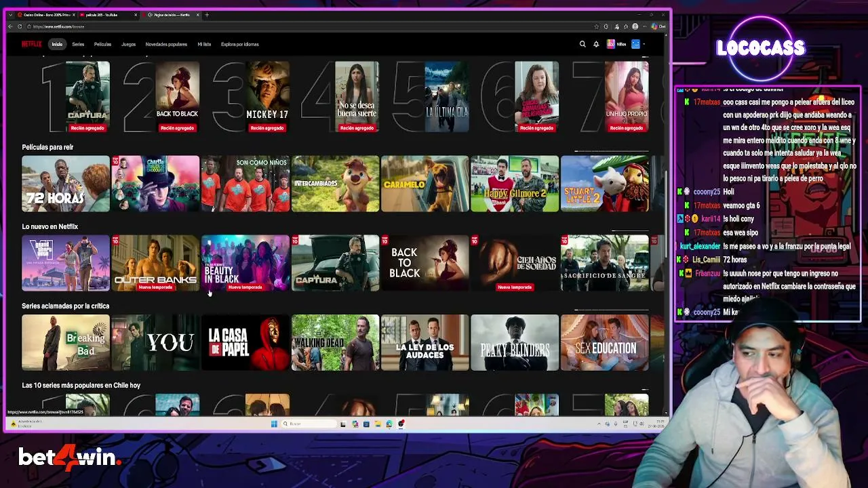Image resolution: width=868 pixels, height=488 pixels.
Task: Open the Caramelo thumbnail
Action: tap(425, 184)
